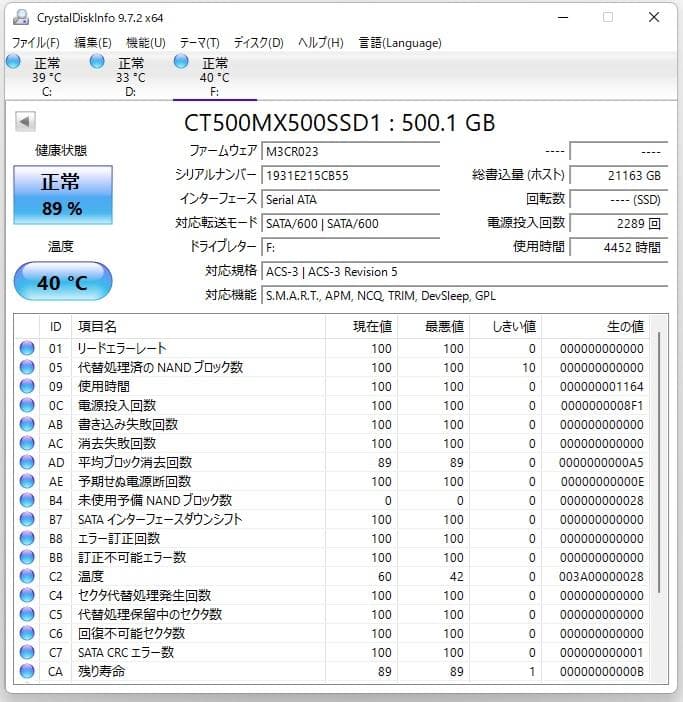The image size is (683, 702).
Task: Open the ファイル(F) menu
Action: tap(36, 43)
